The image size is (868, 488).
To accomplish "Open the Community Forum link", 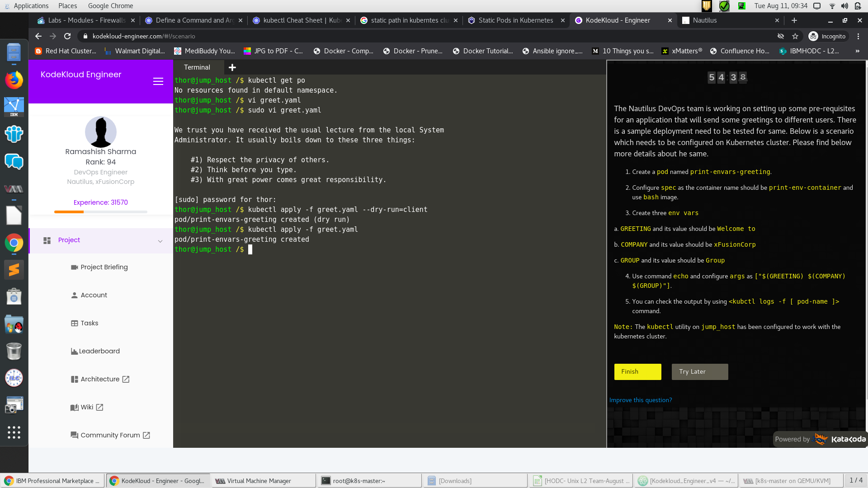I will [110, 435].
